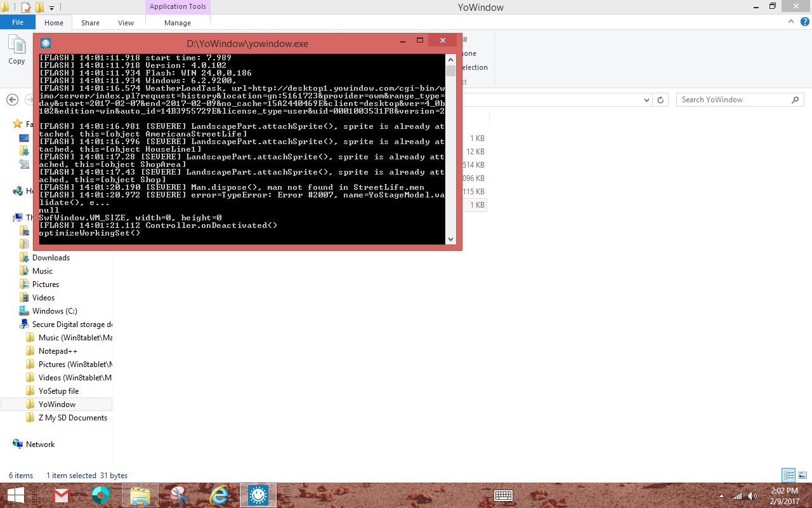Open Gmail from the taskbar
Image resolution: width=812 pixels, height=508 pixels.
point(61,495)
